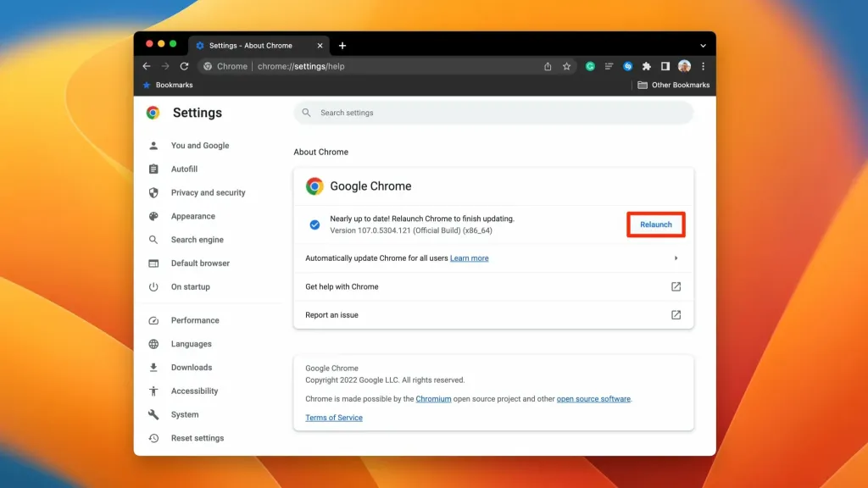Open the Extensions puzzle piece icon
The width and height of the screenshot is (868, 488).
point(647,65)
